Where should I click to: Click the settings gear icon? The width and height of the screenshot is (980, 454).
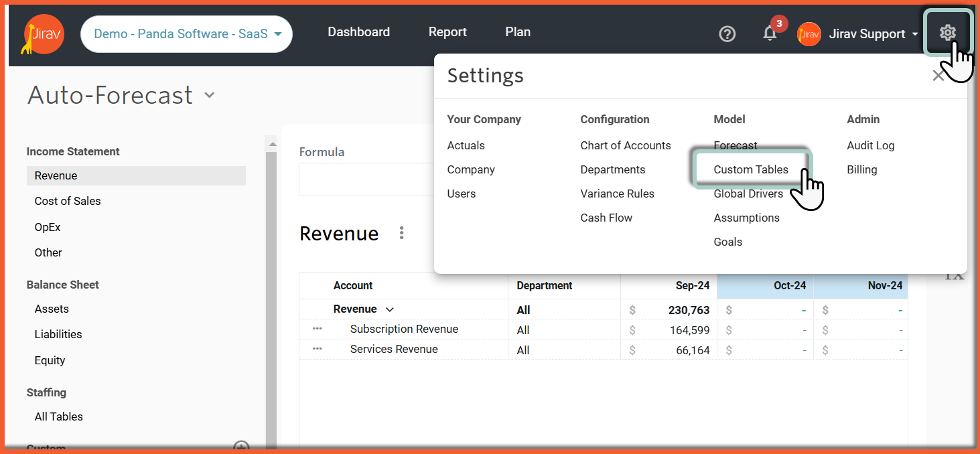[947, 32]
